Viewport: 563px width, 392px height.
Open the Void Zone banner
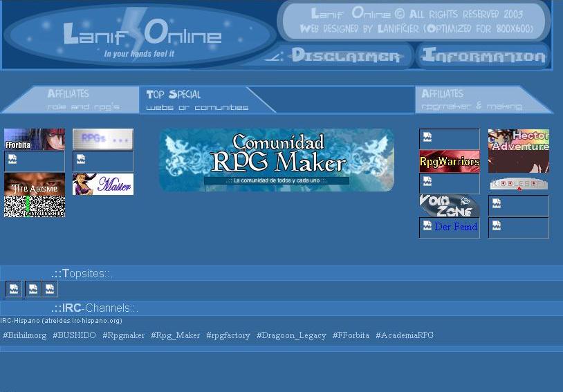point(450,206)
